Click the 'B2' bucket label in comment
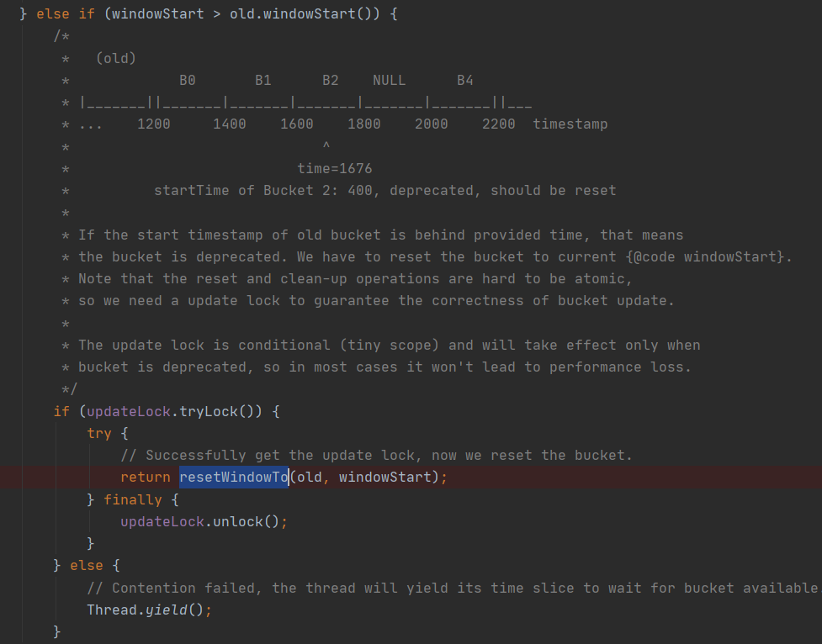 coord(331,80)
